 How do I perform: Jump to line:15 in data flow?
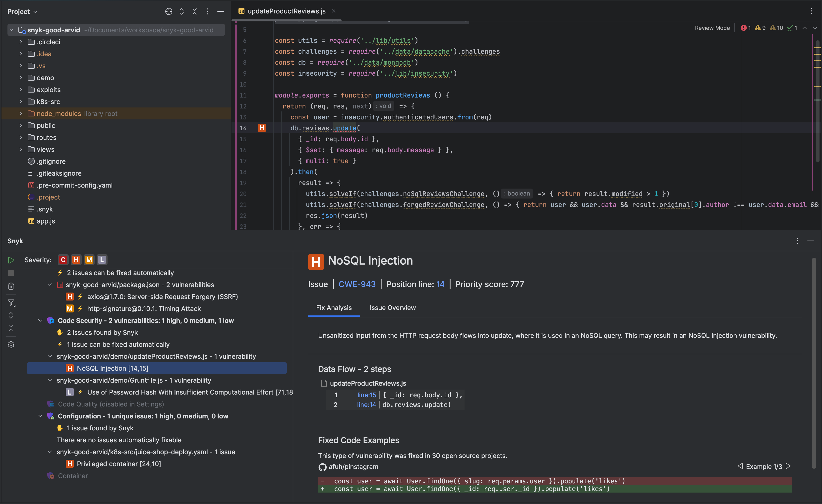[x=366, y=395]
